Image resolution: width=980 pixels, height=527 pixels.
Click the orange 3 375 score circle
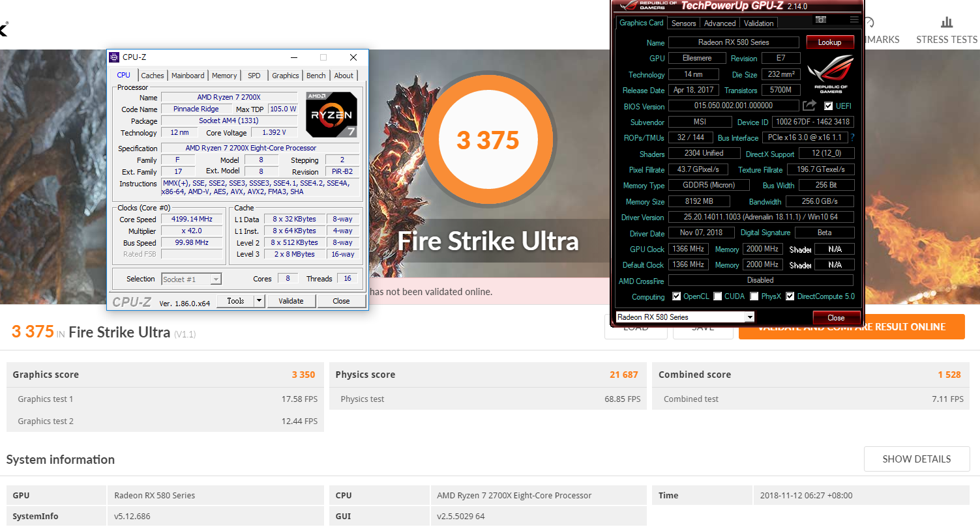[x=488, y=140]
